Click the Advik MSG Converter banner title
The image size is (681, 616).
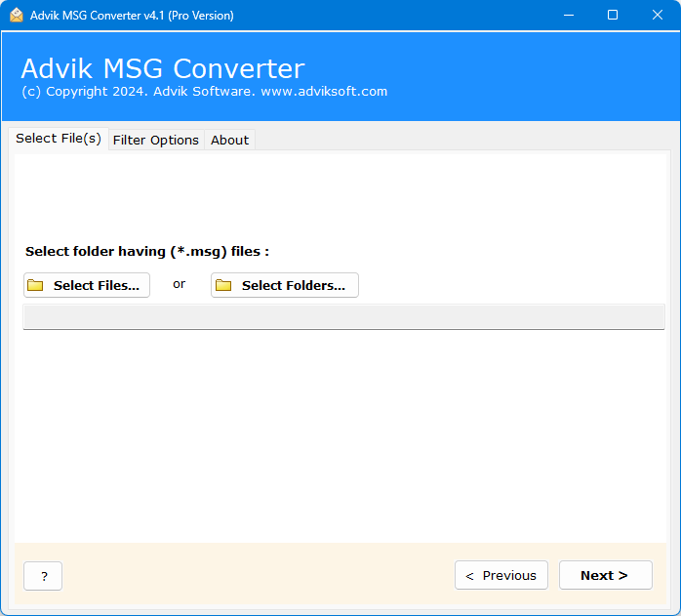[163, 68]
